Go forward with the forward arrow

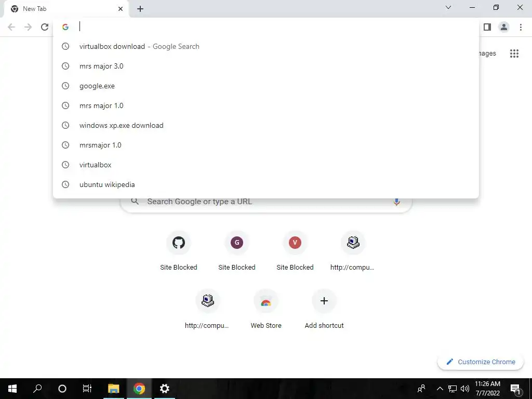[28, 27]
